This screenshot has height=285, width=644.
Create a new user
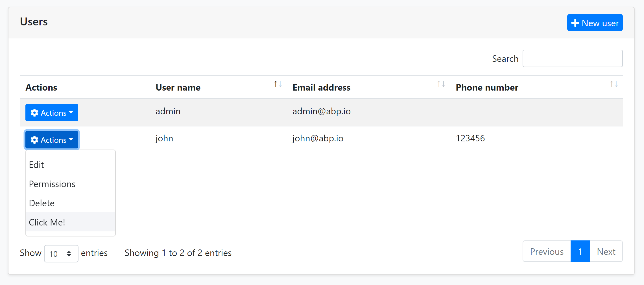[x=595, y=23]
